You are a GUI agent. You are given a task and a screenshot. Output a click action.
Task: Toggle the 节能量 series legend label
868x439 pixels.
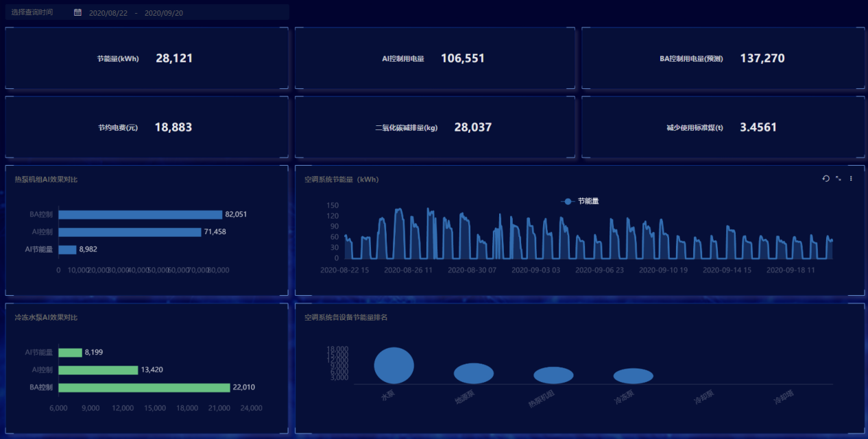(588, 201)
